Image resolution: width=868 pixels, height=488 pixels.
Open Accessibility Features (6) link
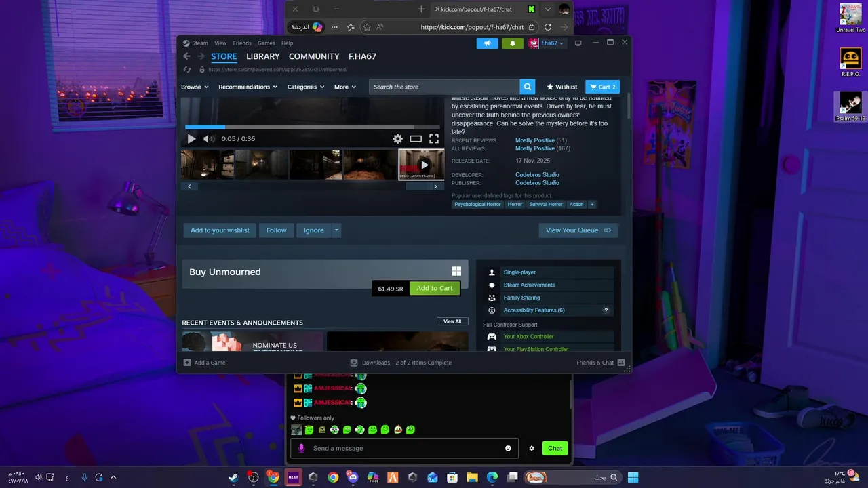pyautogui.click(x=534, y=310)
